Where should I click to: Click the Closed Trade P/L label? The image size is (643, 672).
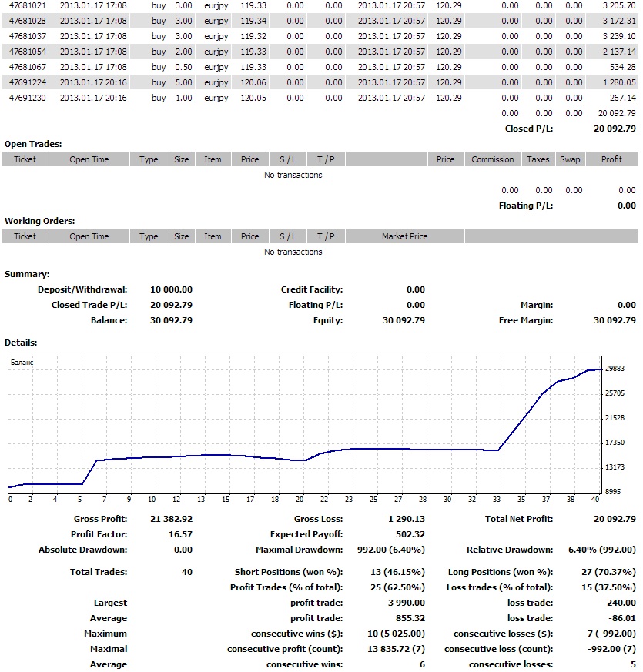[89, 305]
